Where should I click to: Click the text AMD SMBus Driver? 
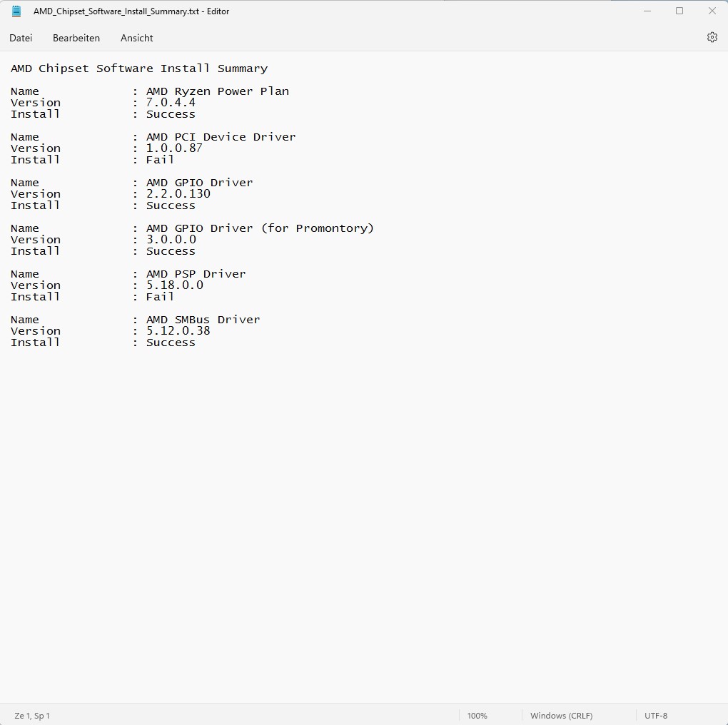pyautogui.click(x=203, y=320)
